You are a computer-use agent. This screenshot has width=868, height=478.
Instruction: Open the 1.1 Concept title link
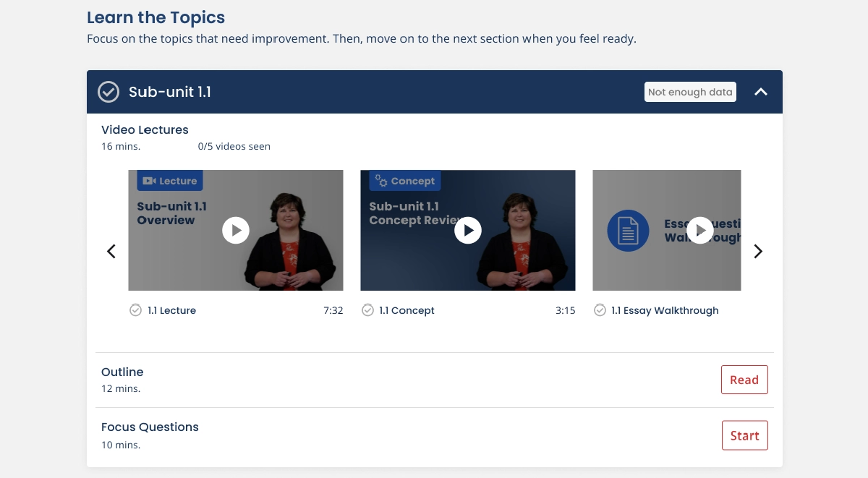pyautogui.click(x=407, y=310)
